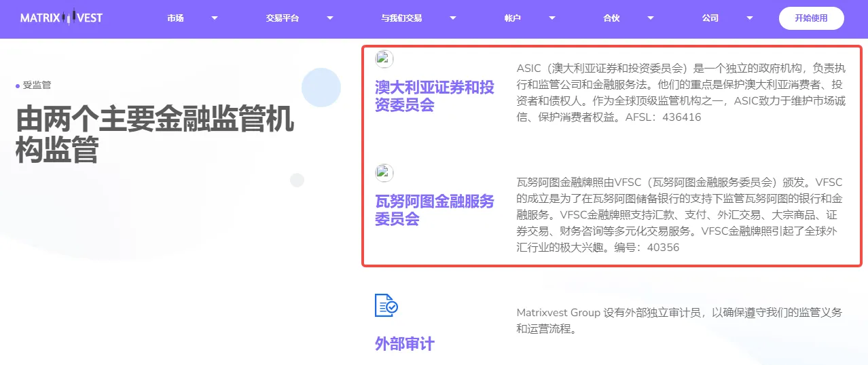Open the 帐户 menu
Viewport: 868px width, 365px height.
pyautogui.click(x=513, y=18)
